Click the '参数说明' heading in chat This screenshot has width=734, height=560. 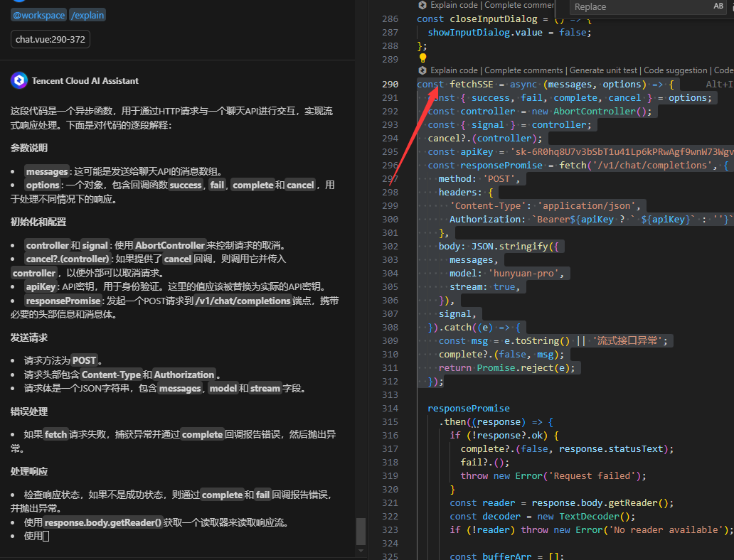pyautogui.click(x=29, y=149)
